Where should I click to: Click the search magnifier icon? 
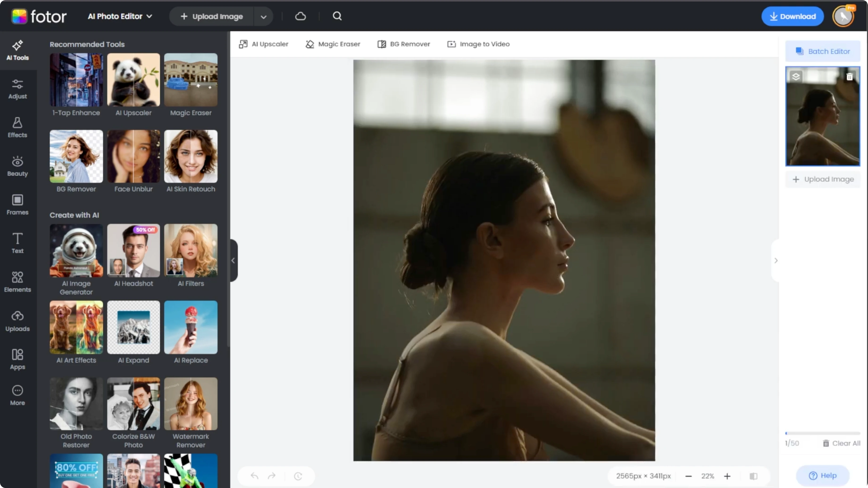point(337,16)
